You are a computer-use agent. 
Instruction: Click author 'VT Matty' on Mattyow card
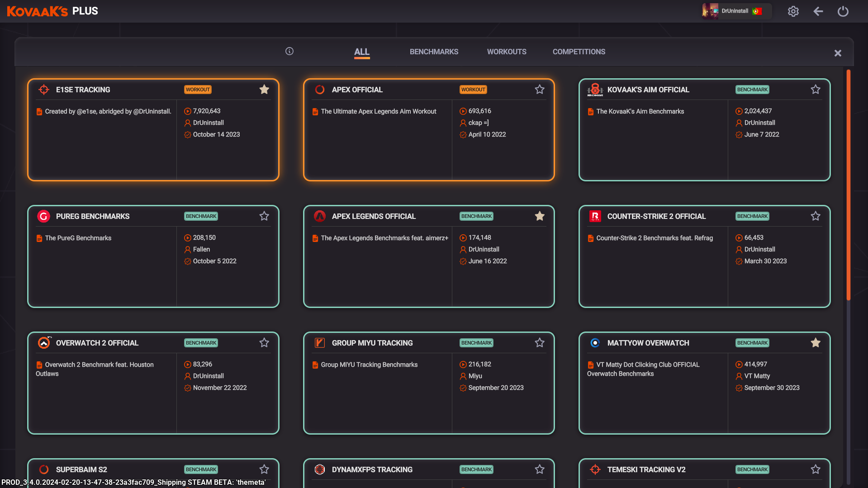tap(757, 376)
